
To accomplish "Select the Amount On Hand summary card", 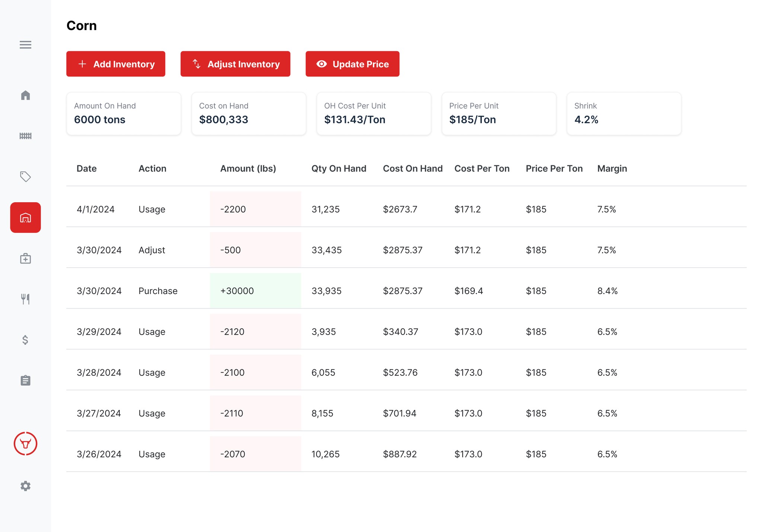I will tap(124, 113).
